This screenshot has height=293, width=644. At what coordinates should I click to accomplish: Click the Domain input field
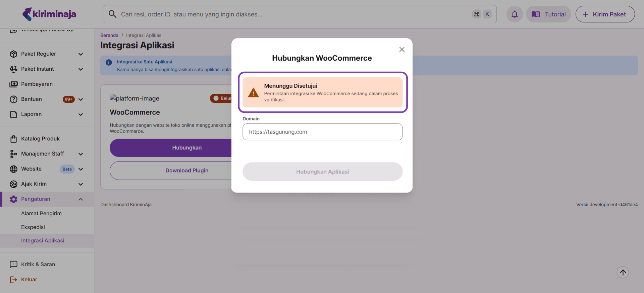[x=322, y=132]
